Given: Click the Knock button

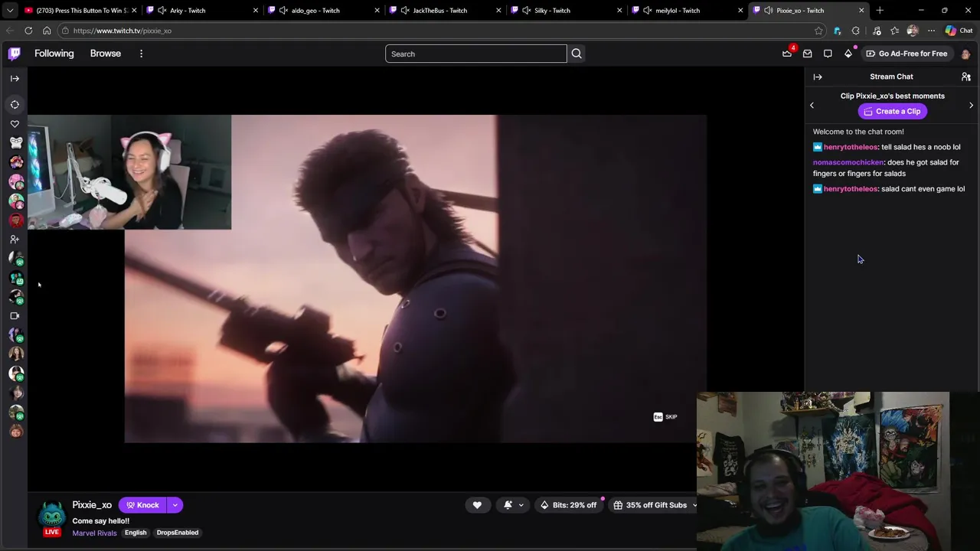Looking at the screenshot, I should pos(142,505).
